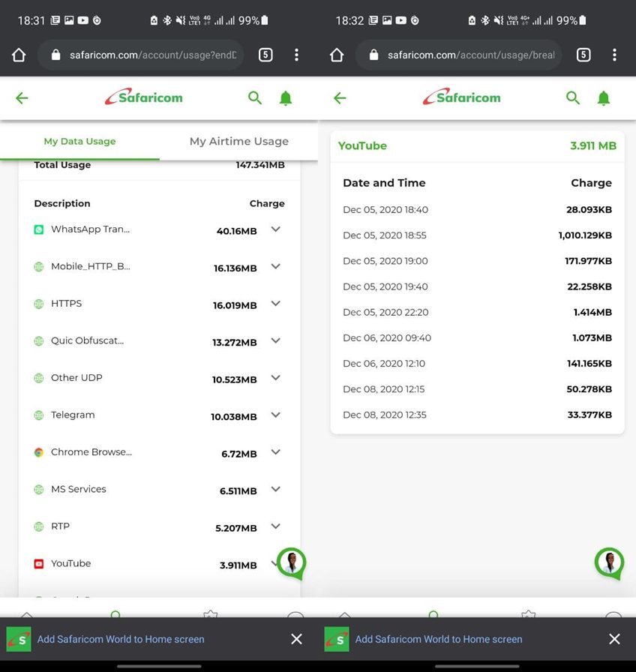The width and height of the screenshot is (636, 672).
Task: Expand the RTP usage row
Action: (x=275, y=526)
